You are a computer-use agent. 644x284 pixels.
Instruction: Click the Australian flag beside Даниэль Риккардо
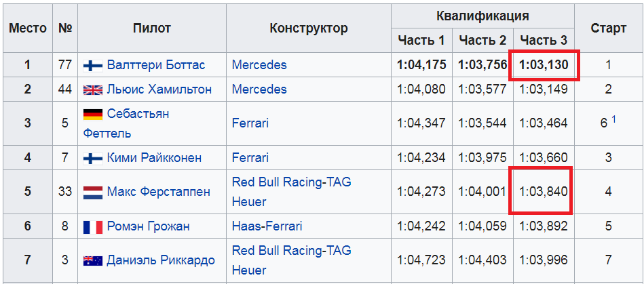click(93, 261)
